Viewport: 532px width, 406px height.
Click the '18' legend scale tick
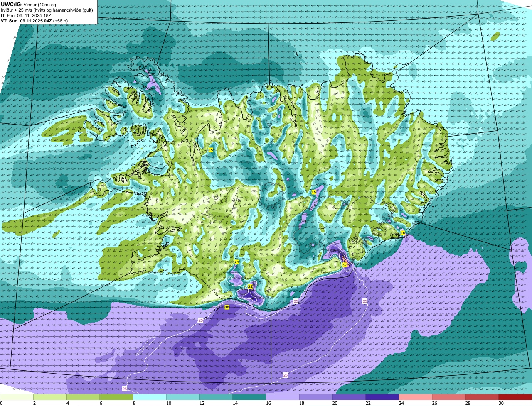pyautogui.click(x=301, y=403)
